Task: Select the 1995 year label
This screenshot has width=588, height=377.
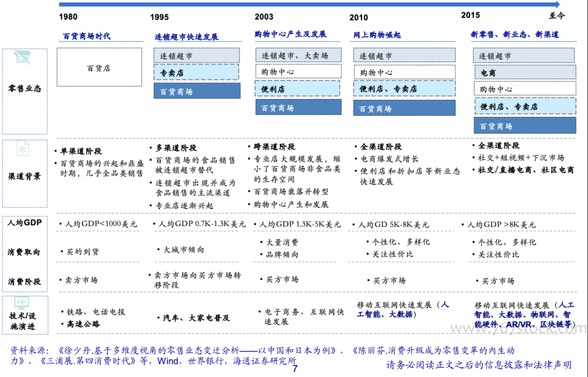Action: point(160,17)
